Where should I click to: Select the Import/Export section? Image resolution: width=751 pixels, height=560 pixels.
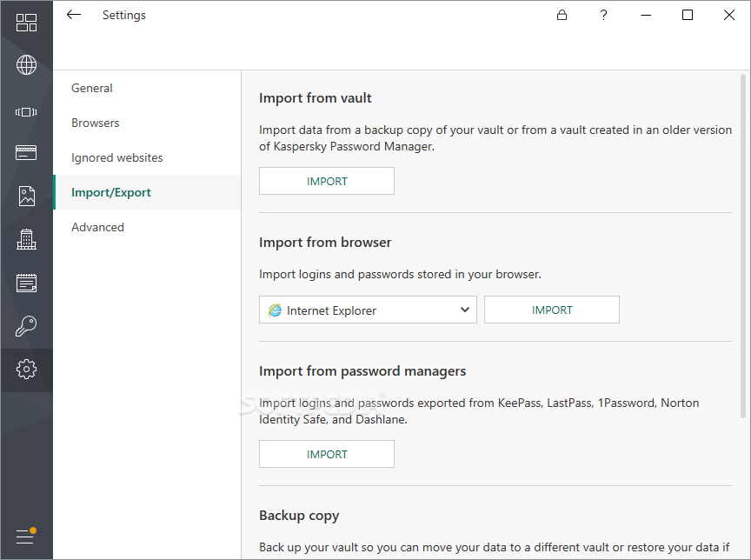coord(147,192)
